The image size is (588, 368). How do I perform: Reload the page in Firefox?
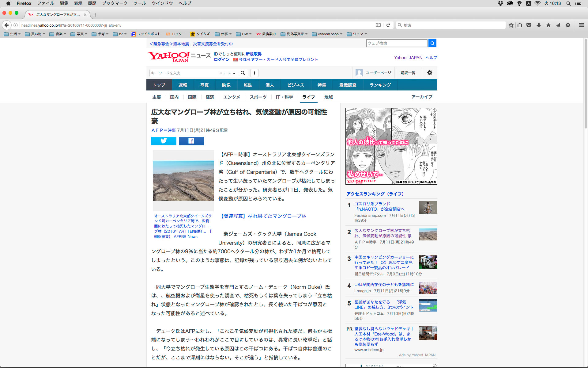pyautogui.click(x=388, y=25)
